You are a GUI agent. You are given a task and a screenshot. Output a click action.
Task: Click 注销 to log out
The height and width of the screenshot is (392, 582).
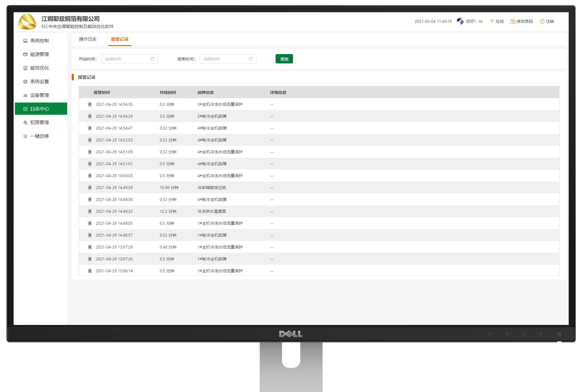click(549, 21)
